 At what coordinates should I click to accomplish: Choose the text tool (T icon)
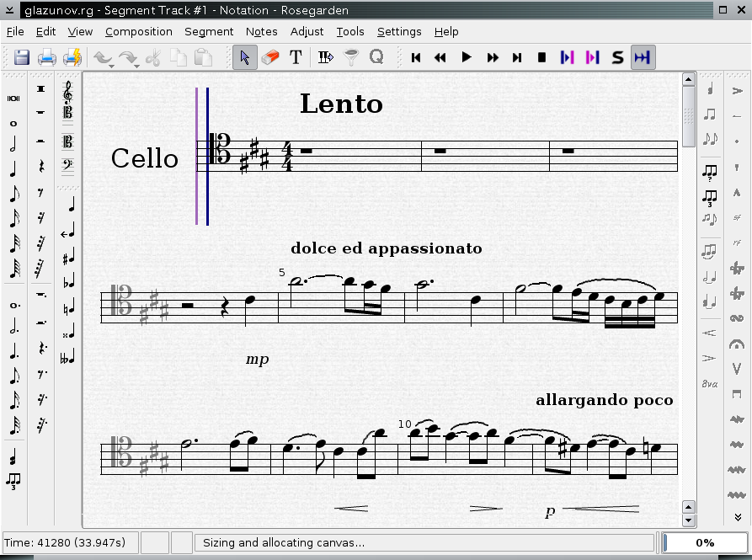pos(296,57)
